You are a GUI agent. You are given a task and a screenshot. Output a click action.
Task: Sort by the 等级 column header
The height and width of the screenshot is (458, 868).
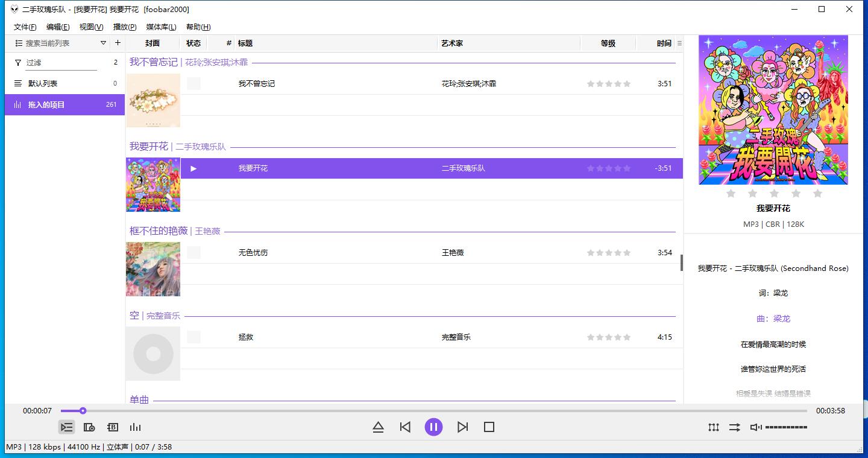[x=608, y=43]
